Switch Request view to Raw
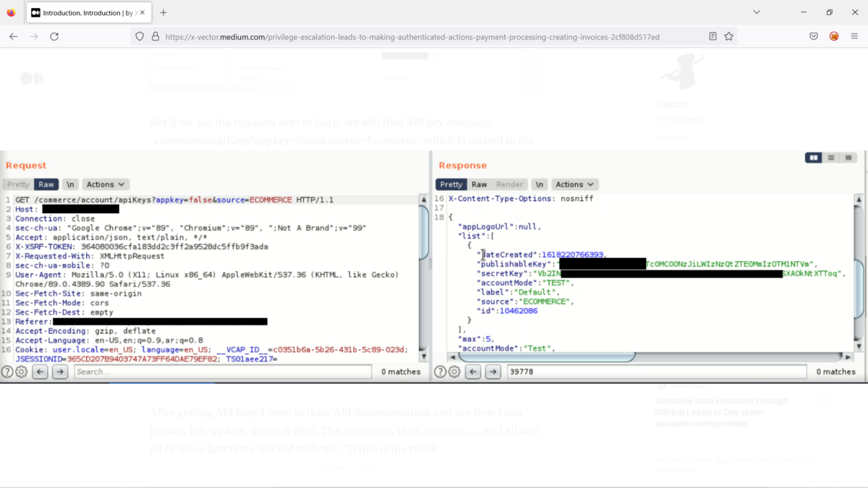 click(46, 184)
